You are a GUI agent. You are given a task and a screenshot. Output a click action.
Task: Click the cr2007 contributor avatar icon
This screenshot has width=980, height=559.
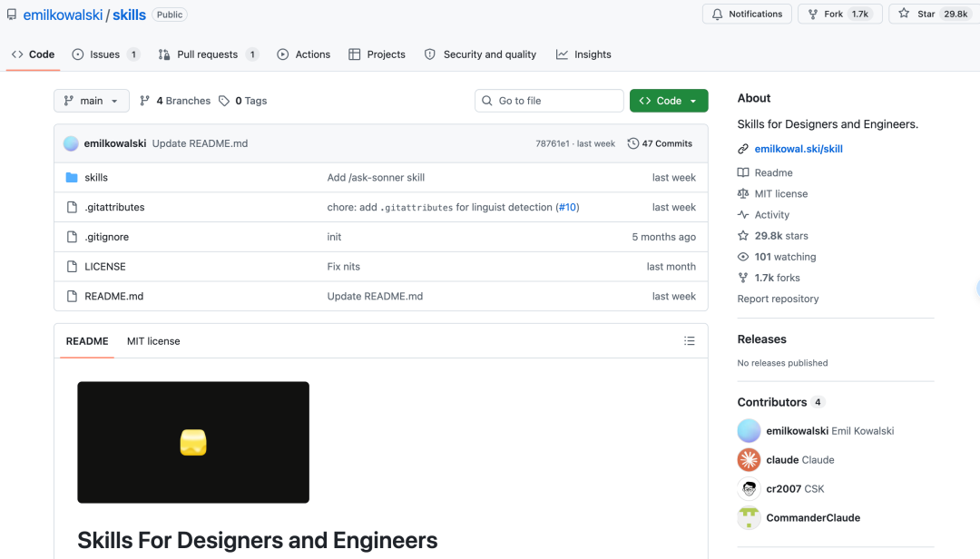click(x=749, y=488)
